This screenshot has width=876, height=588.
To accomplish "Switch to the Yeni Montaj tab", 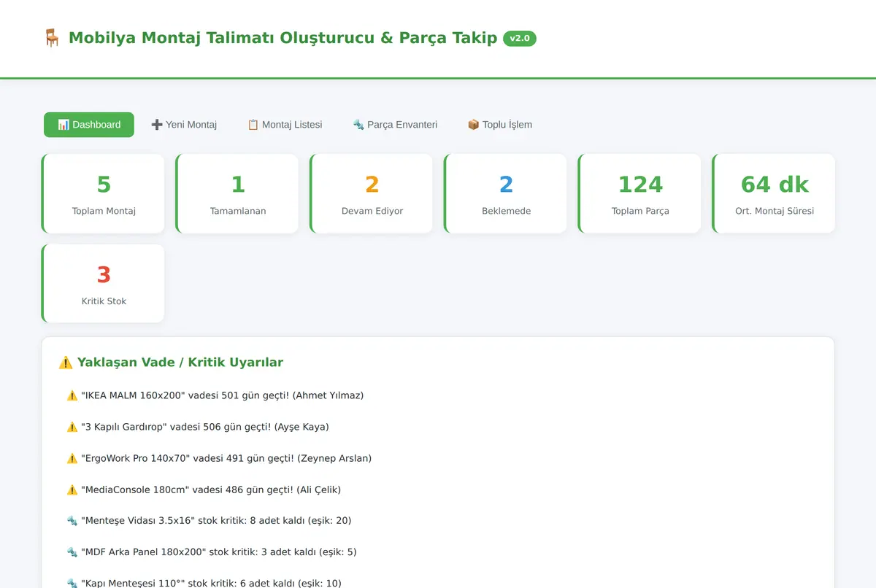I will pos(184,125).
